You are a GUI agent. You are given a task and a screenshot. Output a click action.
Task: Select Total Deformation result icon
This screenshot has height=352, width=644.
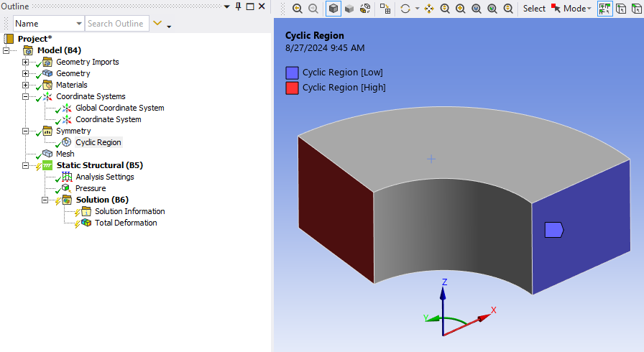(x=86, y=223)
